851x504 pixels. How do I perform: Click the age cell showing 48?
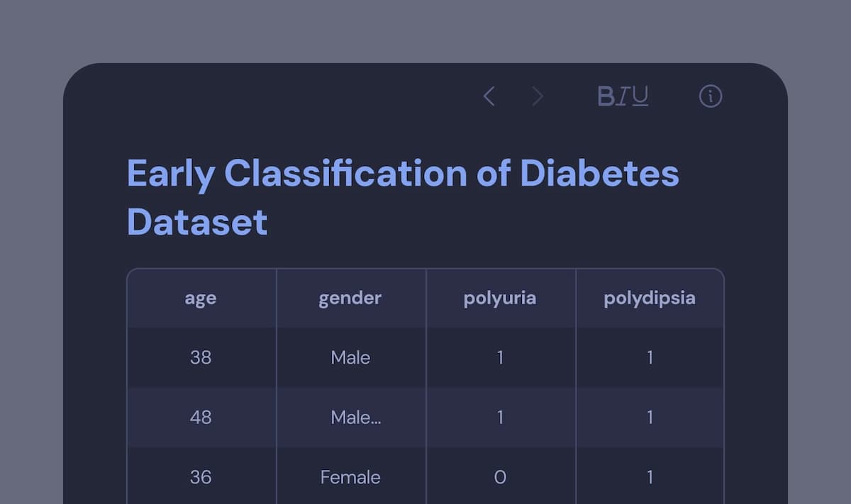point(201,418)
